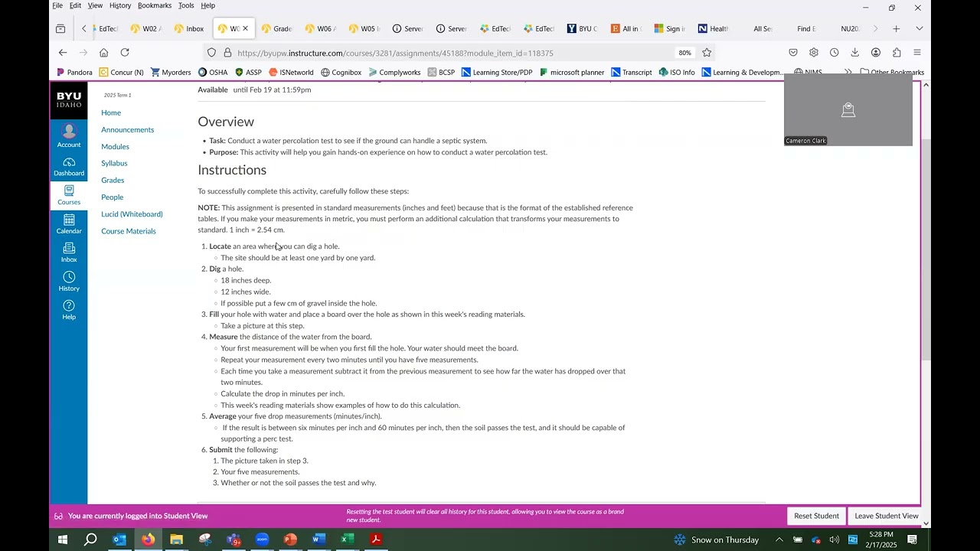Open the Snow on Thursday weather widget
This screenshot has height=551, width=980.
pos(715,540)
